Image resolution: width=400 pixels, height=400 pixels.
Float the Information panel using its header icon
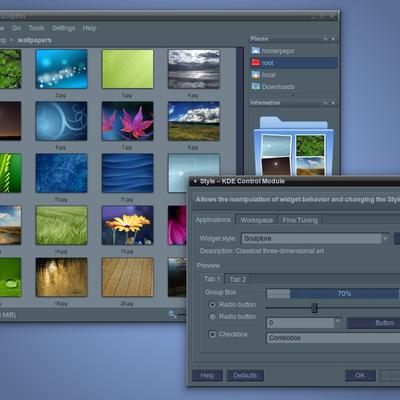(325, 103)
